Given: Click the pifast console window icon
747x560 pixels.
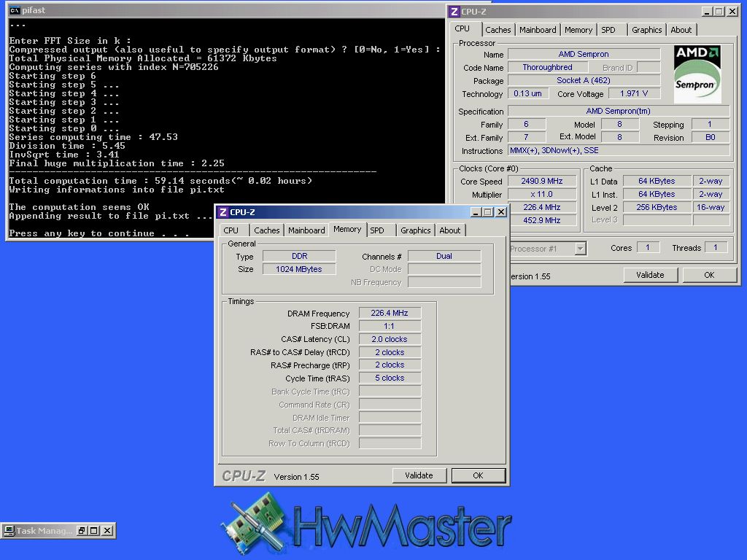Looking at the screenshot, I should pos(15,10).
